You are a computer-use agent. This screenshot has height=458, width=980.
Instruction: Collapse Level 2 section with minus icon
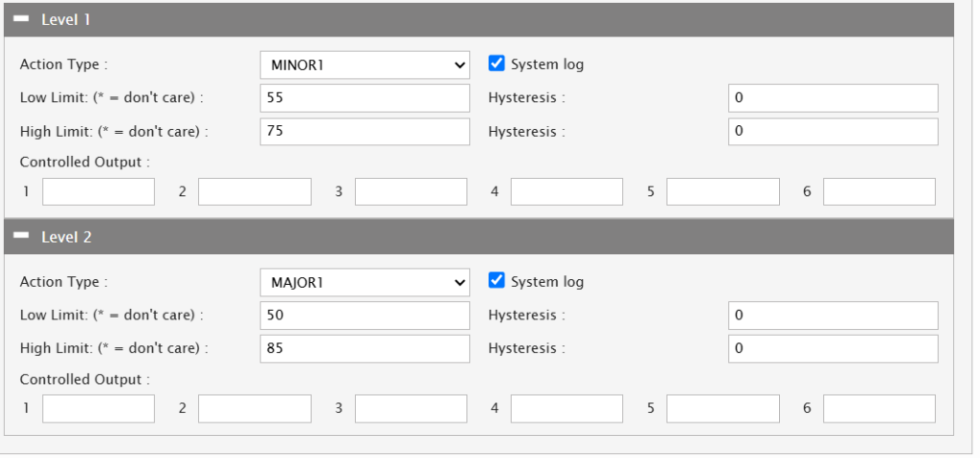point(21,236)
